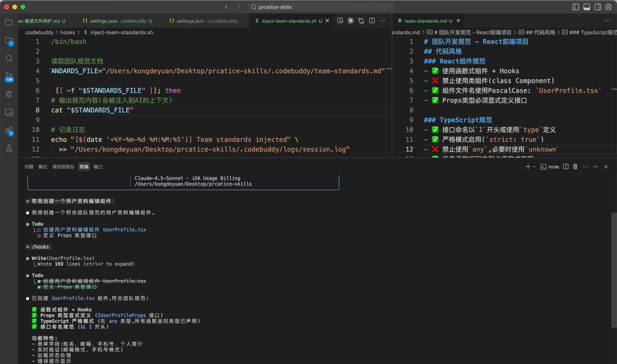This screenshot has width=617, height=364.
Task: Switch to the 调试控制台 panel tab
Action: click(x=63, y=167)
